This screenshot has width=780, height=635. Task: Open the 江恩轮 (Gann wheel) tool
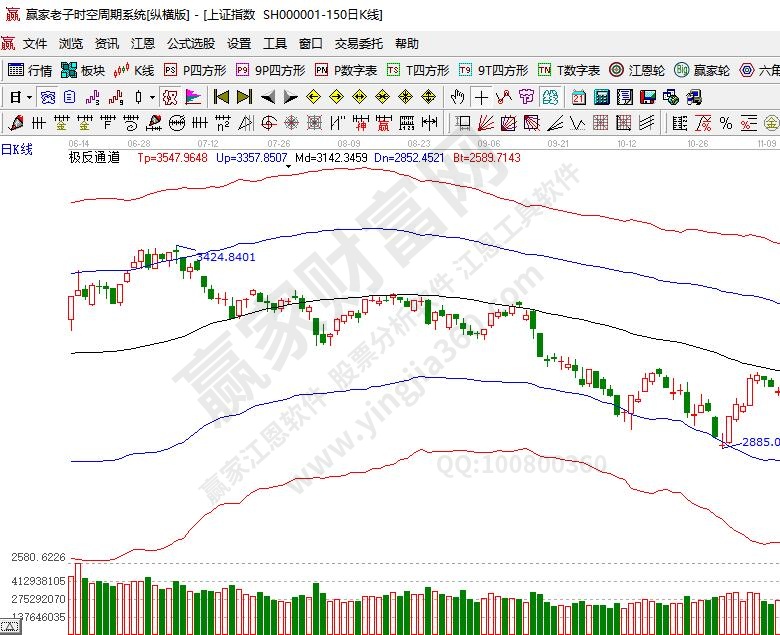click(x=638, y=70)
